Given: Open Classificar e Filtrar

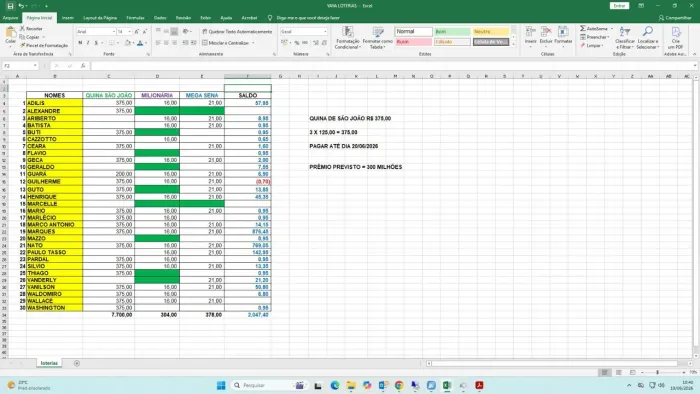Looking at the screenshot, I should tap(625, 37).
